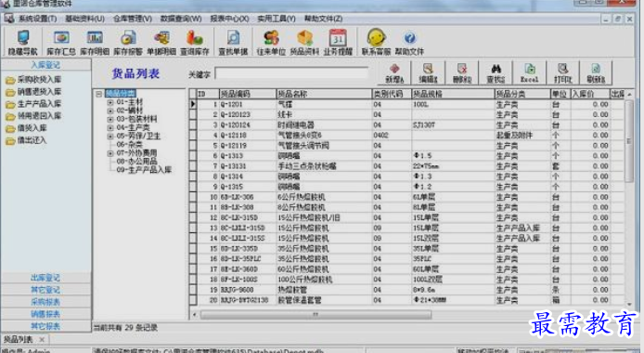Open 库存明细 from the toolbar
644x353 pixels.
[x=95, y=43]
